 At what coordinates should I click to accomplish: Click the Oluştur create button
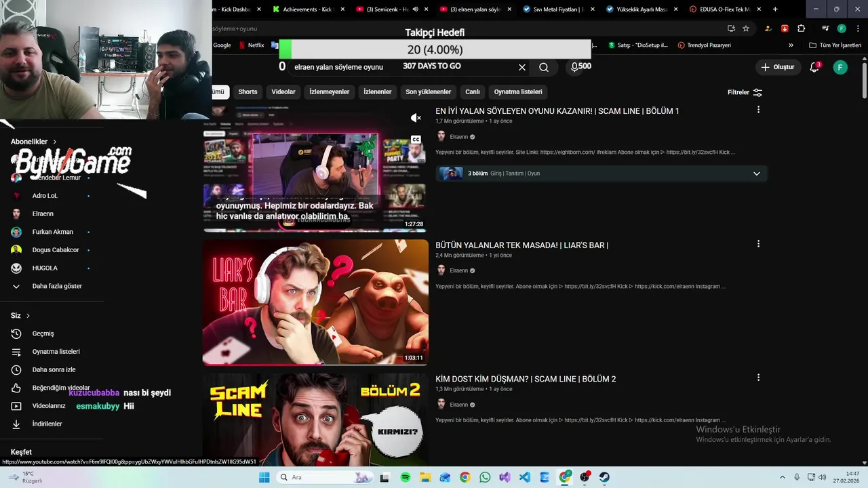(x=777, y=67)
